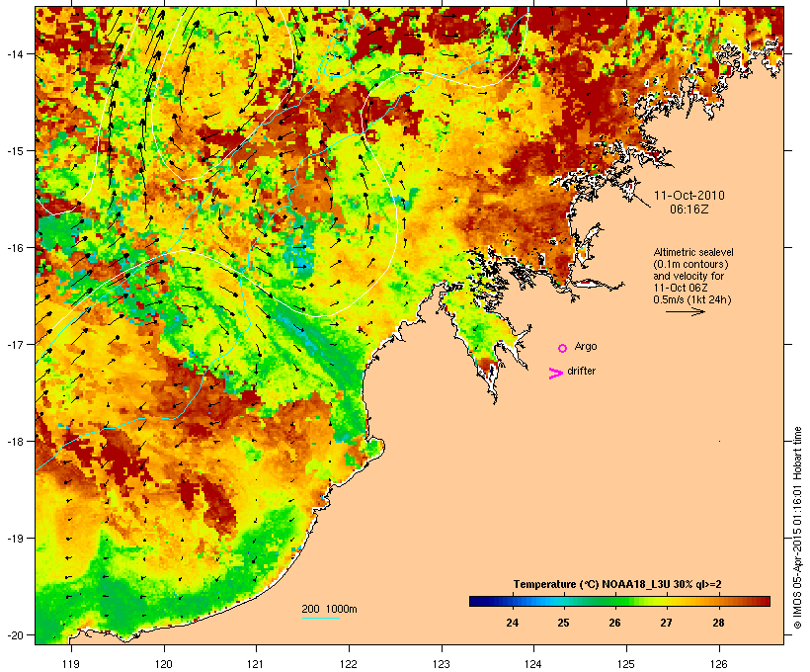Click the latitude label '-18'
Screen dimensions: 810x672
point(14,441)
